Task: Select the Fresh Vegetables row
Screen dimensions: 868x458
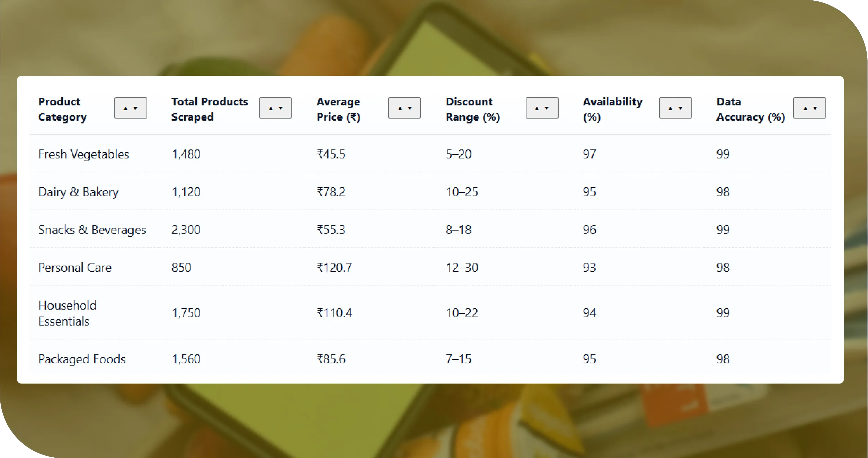Action: 83,154
